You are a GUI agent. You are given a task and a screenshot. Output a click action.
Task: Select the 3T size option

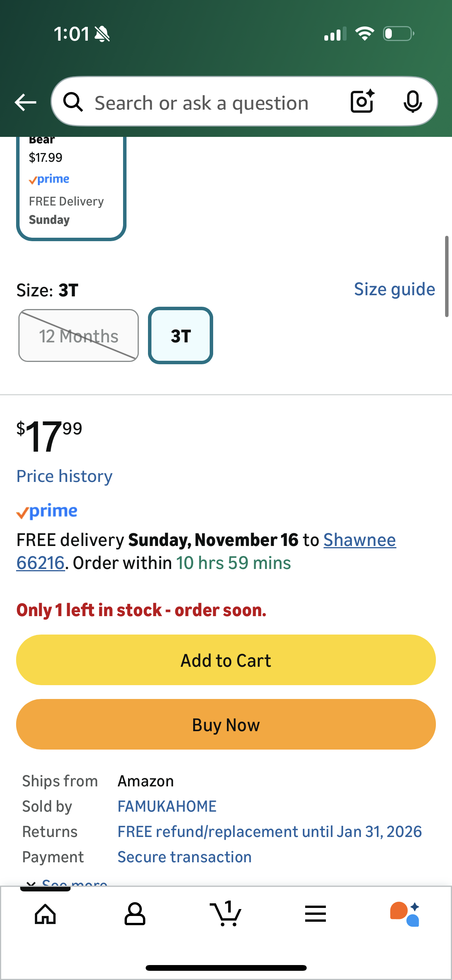pos(181,336)
